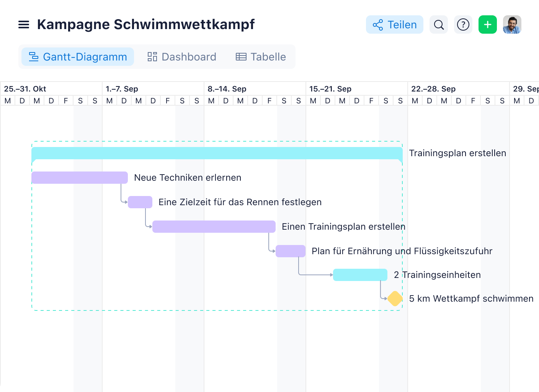This screenshot has width=539, height=392.
Task: Click the share icon inside the Teilen button
Action: coord(377,24)
